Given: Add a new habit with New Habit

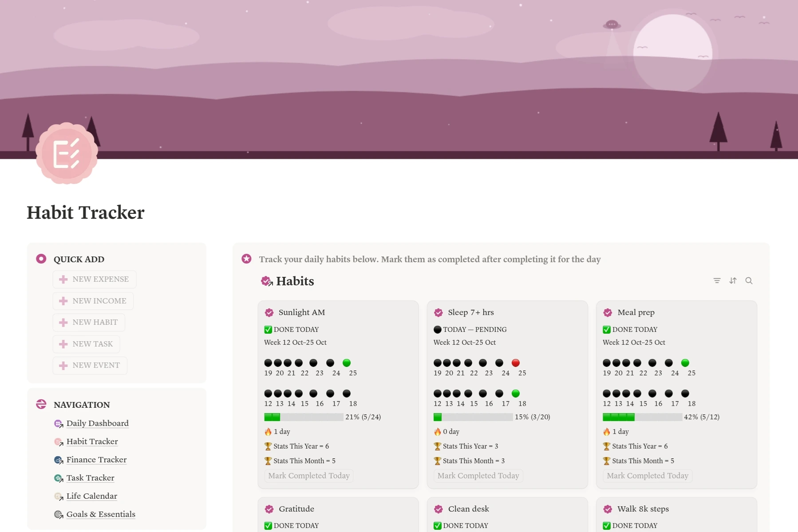Looking at the screenshot, I should (89, 322).
